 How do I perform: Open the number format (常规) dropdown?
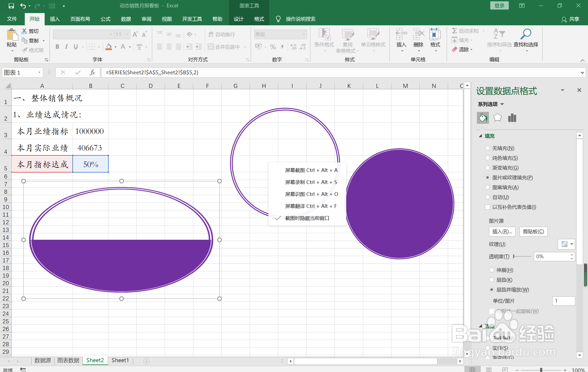pyautogui.click(x=304, y=34)
